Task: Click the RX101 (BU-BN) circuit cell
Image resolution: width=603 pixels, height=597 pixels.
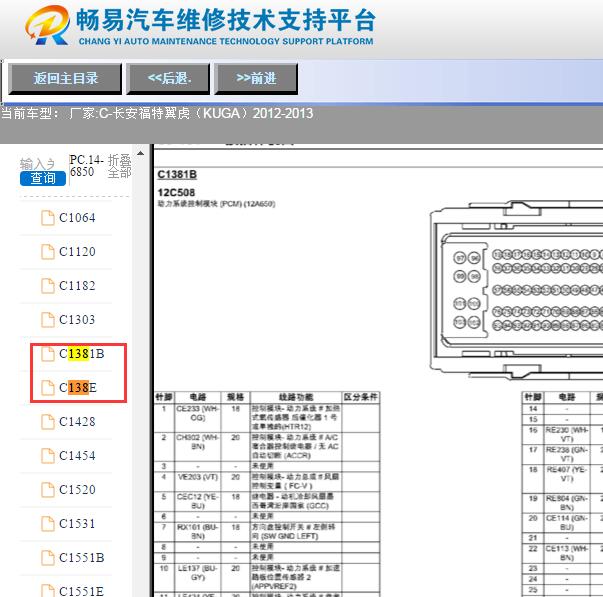Action: tap(198, 531)
